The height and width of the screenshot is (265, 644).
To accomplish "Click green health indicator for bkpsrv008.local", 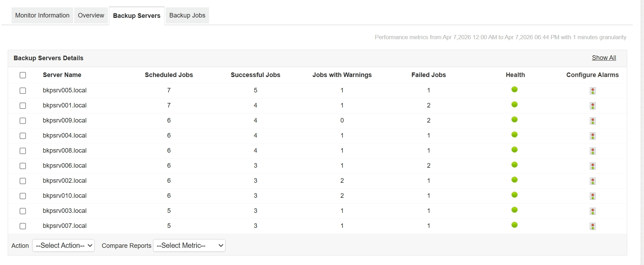I will click(514, 149).
